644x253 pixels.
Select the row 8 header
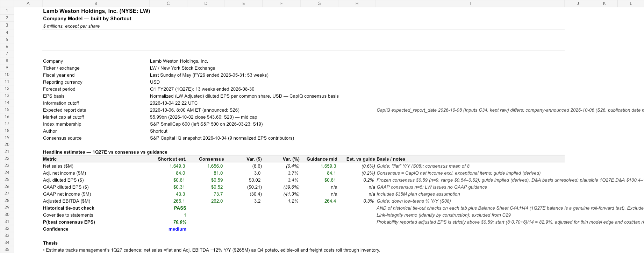(x=7, y=61)
